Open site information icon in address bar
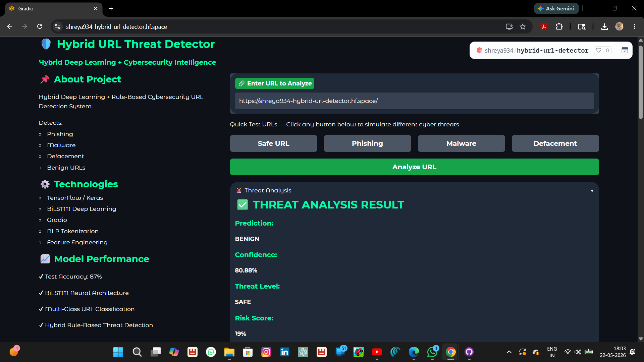 click(x=58, y=26)
